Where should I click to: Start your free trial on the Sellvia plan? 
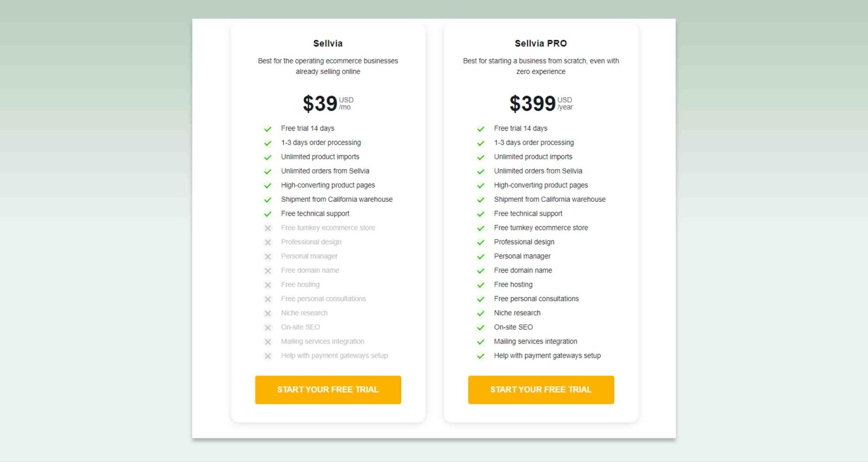click(328, 389)
